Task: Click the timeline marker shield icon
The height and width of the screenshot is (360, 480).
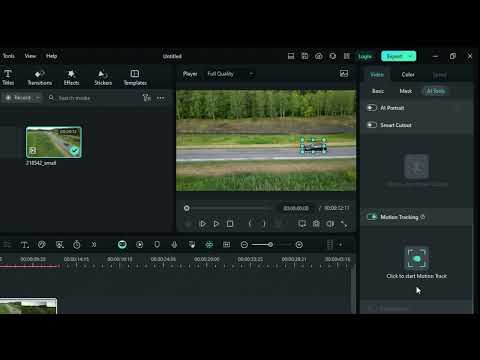Action: (157, 245)
